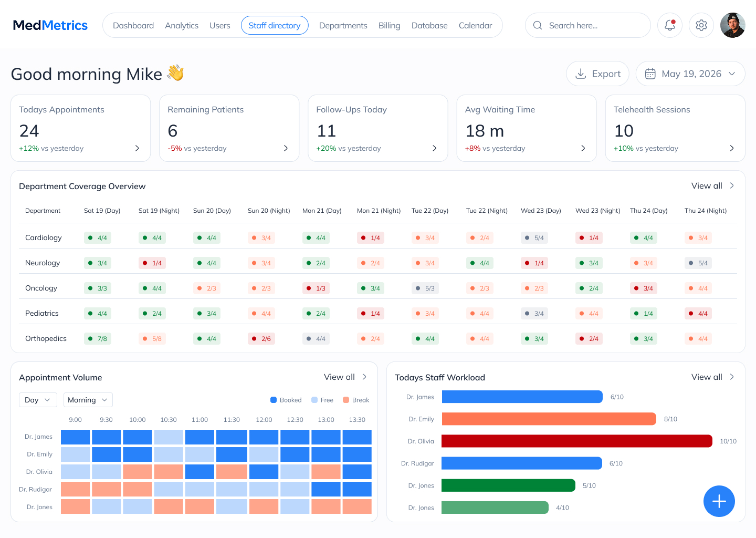Click the MedMetrics logo
The image size is (756, 538).
(x=50, y=25)
